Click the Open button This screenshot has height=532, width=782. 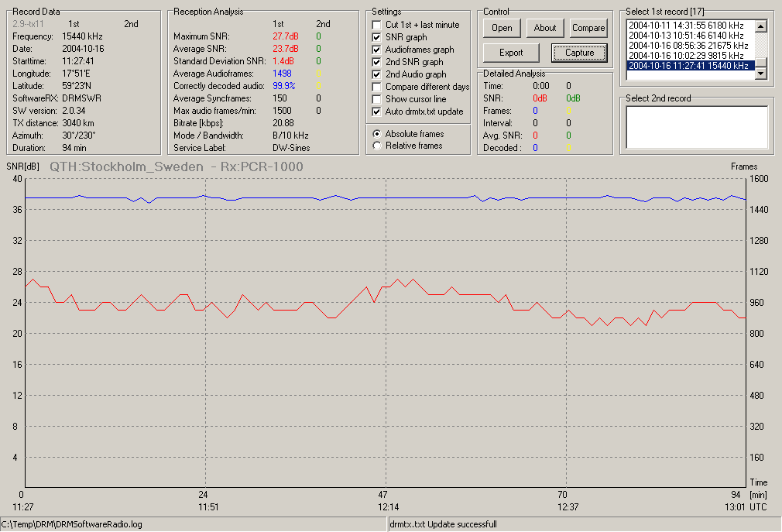click(x=502, y=28)
